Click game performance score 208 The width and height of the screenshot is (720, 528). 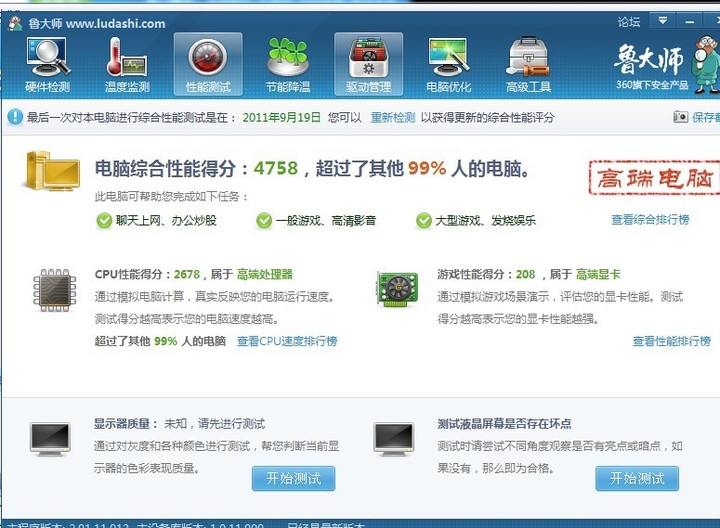coord(526,275)
